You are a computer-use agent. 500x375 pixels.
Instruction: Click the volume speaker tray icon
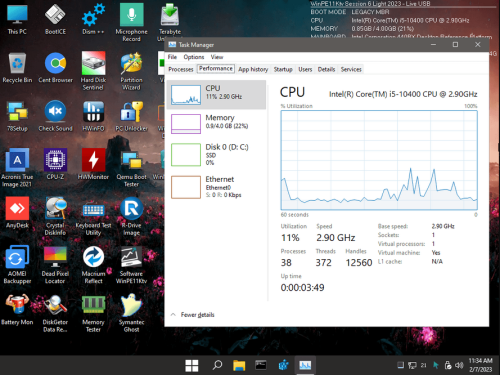tap(459, 365)
